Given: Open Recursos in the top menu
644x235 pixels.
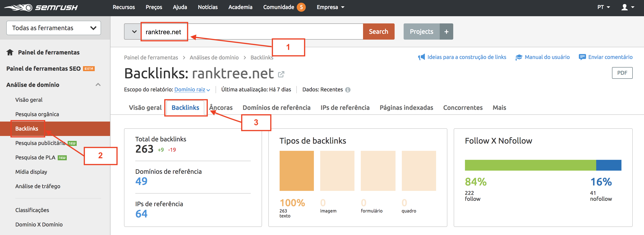Looking at the screenshot, I should click(x=124, y=7).
